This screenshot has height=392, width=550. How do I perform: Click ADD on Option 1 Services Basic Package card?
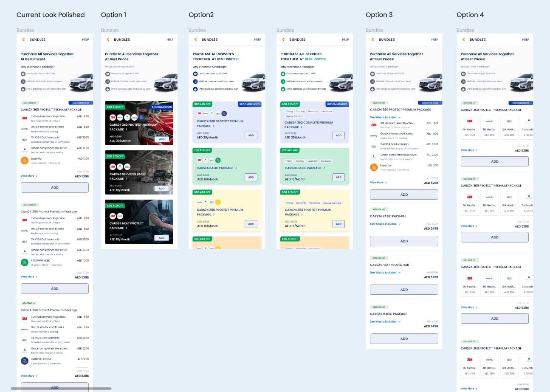tap(161, 189)
